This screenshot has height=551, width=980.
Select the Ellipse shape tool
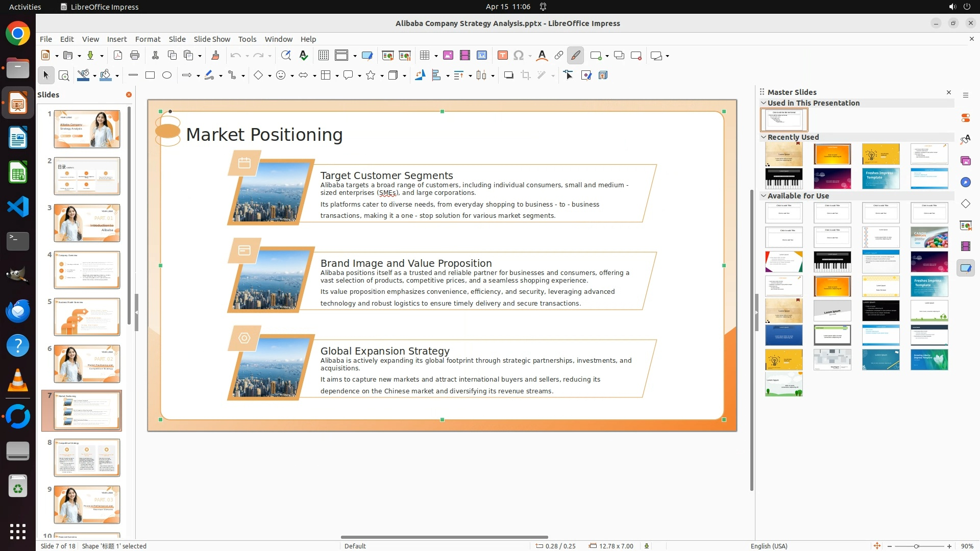[x=167, y=76]
